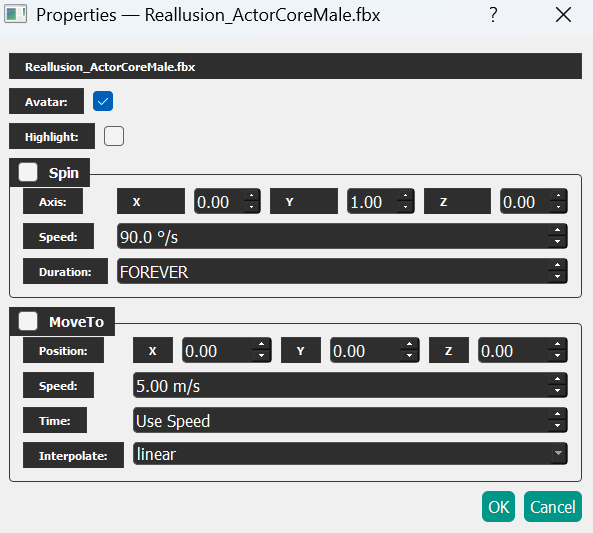This screenshot has width=593, height=533.
Task: Increase Spin Speed with up arrow
Action: [557, 230]
